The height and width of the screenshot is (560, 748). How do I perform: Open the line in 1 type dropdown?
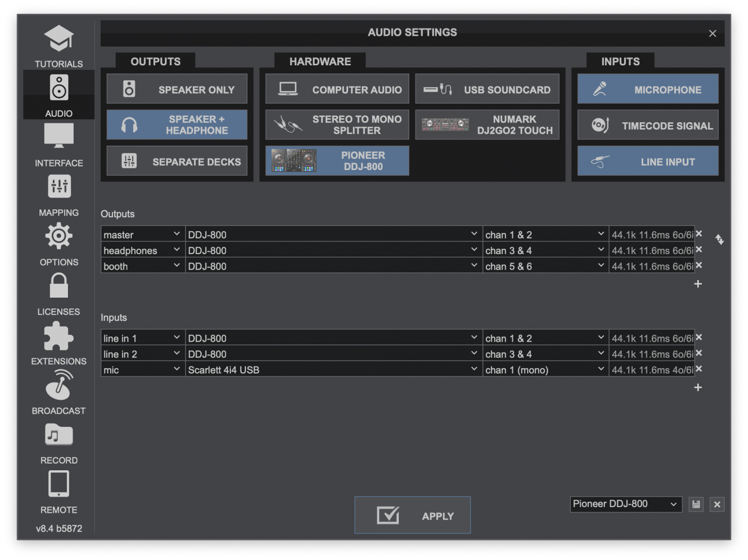(143, 338)
